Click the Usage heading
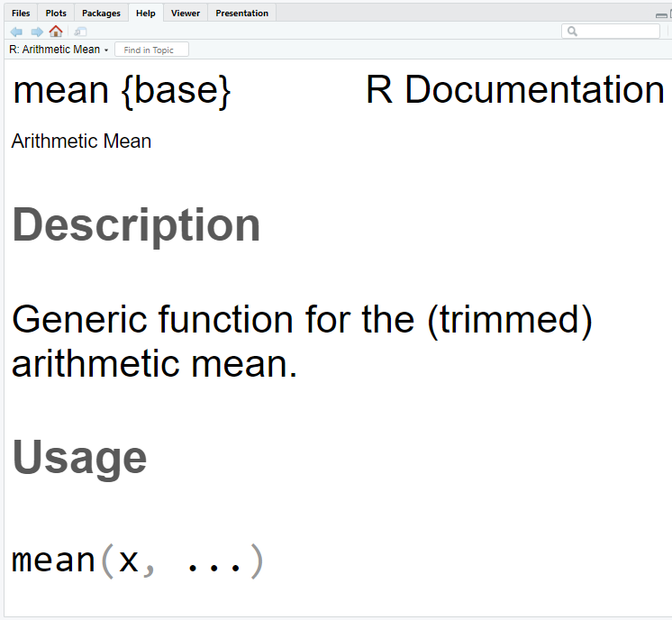Image resolution: width=672 pixels, height=620 pixels. [x=79, y=458]
